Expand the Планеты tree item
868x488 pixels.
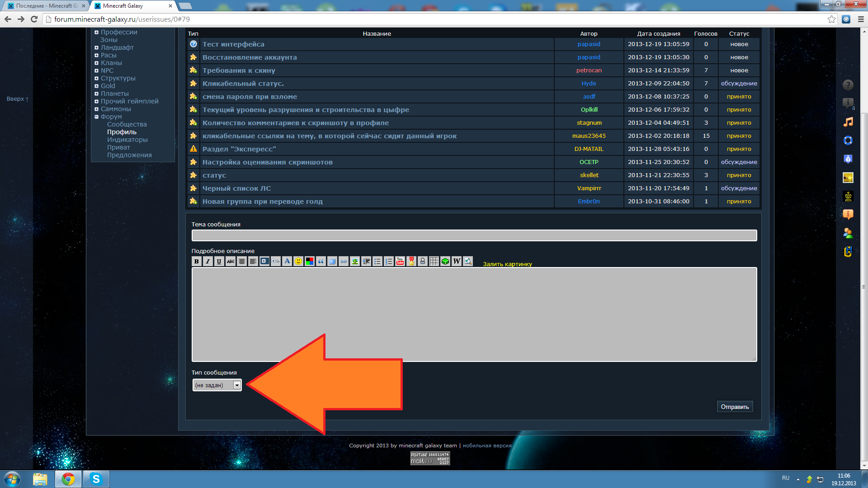[x=96, y=94]
